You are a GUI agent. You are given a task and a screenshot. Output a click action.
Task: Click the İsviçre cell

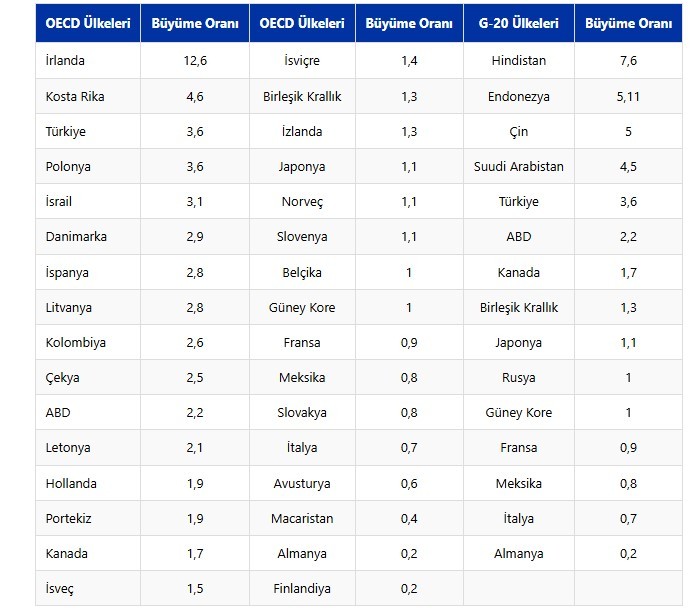(301, 61)
